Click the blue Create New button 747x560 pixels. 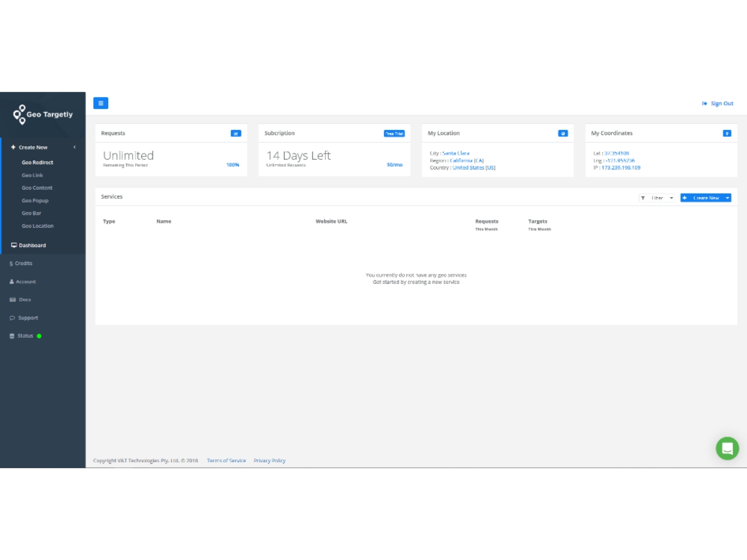click(702, 198)
